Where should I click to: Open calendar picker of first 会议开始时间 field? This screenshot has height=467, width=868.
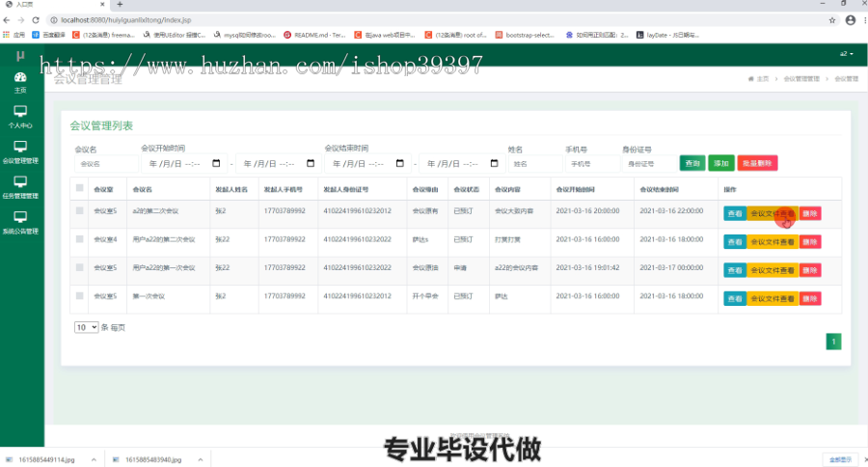coord(216,163)
